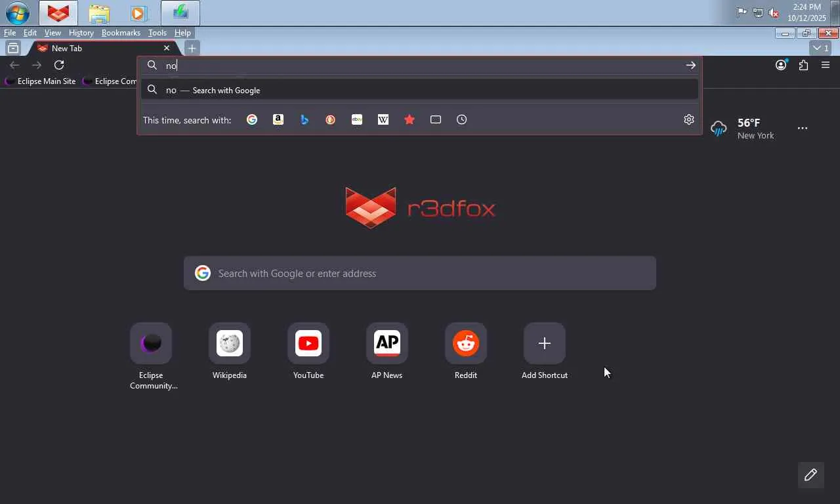Open a new tab with plus button

192,48
